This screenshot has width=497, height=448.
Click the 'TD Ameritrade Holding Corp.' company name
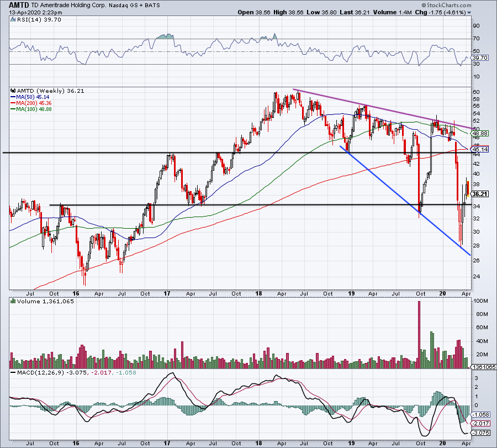(x=69, y=6)
